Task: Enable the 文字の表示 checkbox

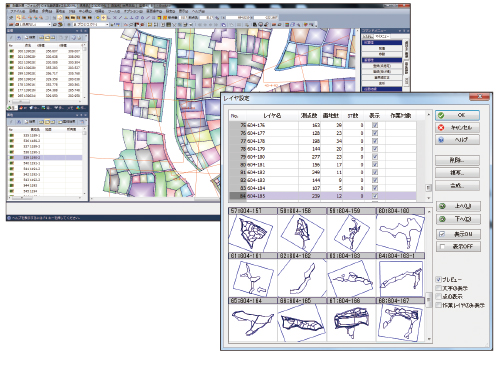Action: [439, 288]
